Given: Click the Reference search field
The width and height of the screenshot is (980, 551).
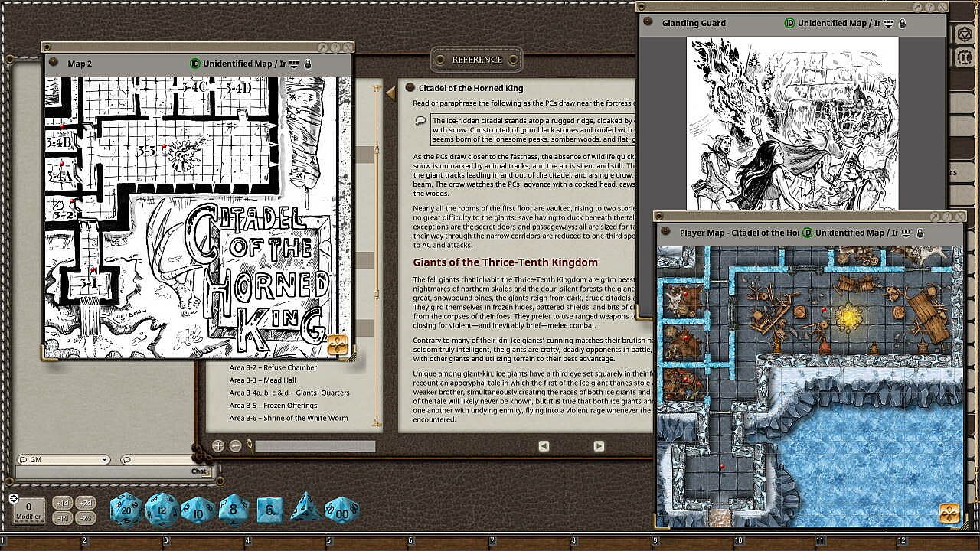Looking at the screenshot, I should 315,446.
